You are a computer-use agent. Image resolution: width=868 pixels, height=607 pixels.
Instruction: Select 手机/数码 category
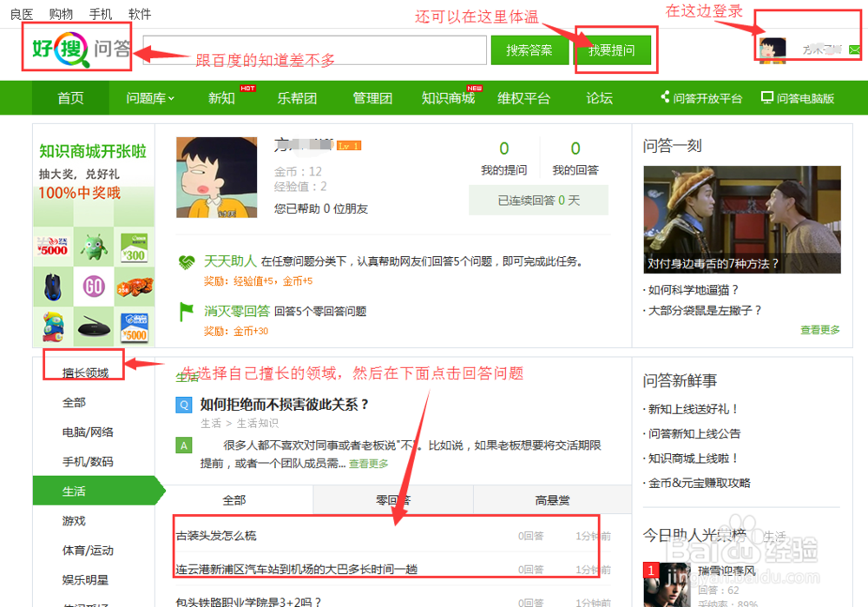click(x=88, y=461)
